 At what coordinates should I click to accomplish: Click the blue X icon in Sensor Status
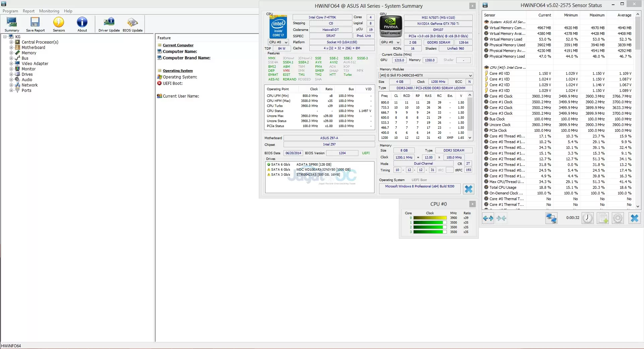[x=635, y=218]
